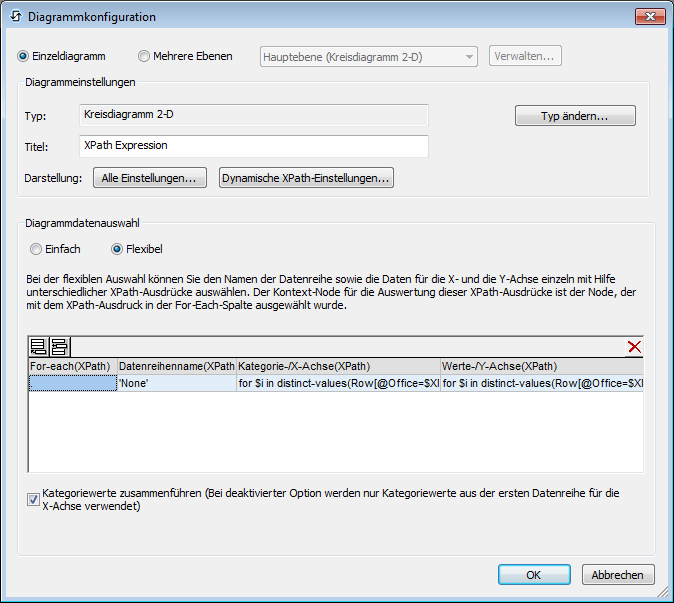Select the Kategorie-/X-Achse expression cell
The image size is (674, 603).
pos(338,383)
